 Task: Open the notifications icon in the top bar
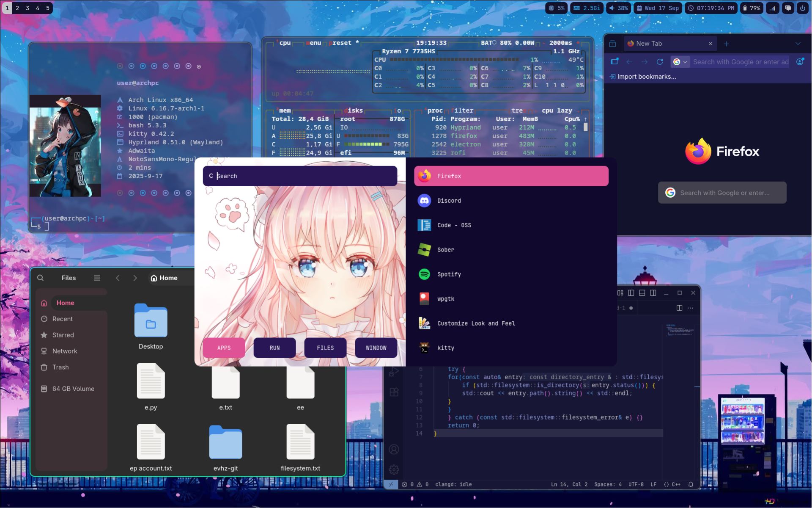click(788, 8)
